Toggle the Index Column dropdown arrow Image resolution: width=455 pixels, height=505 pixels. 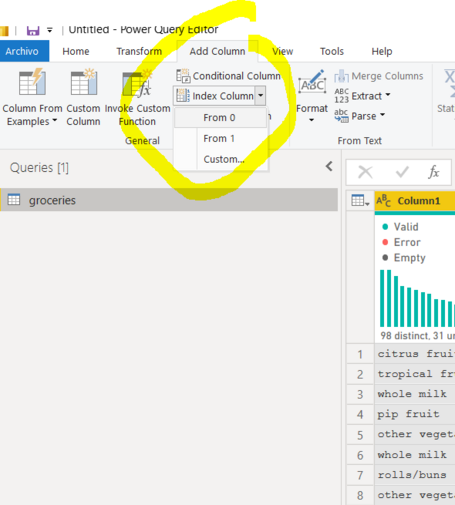click(x=260, y=96)
